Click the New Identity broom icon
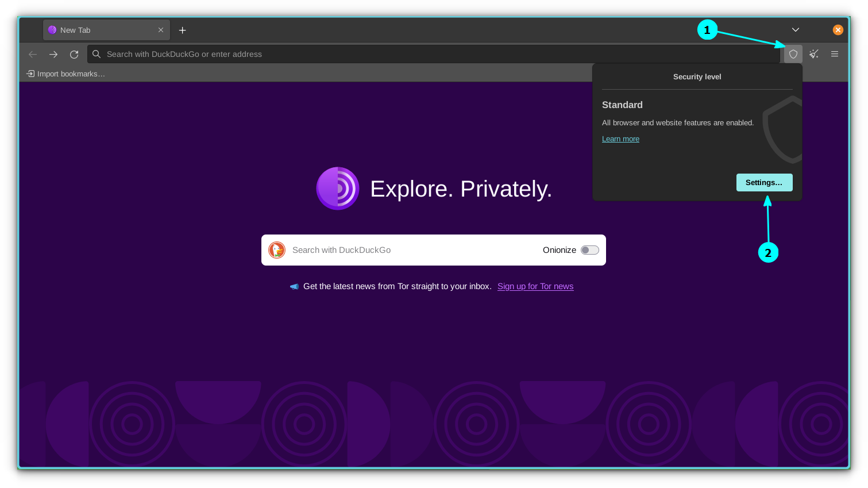The image size is (868, 488). (x=814, y=54)
